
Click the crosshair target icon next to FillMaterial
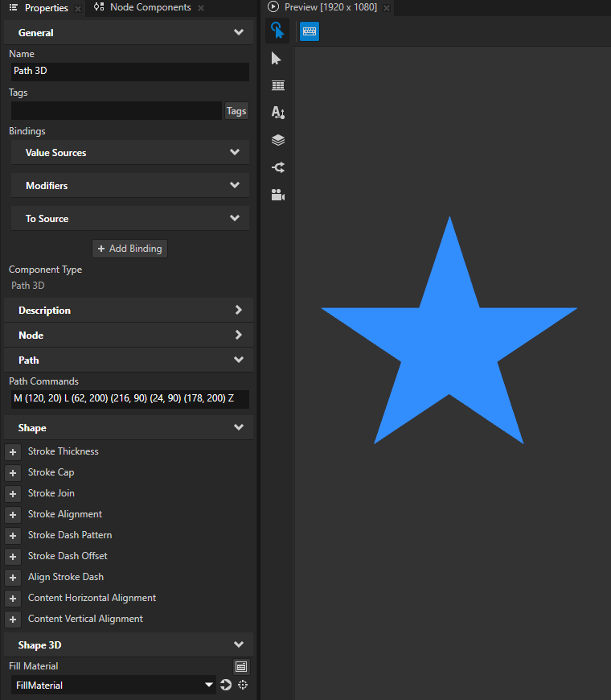click(x=243, y=685)
